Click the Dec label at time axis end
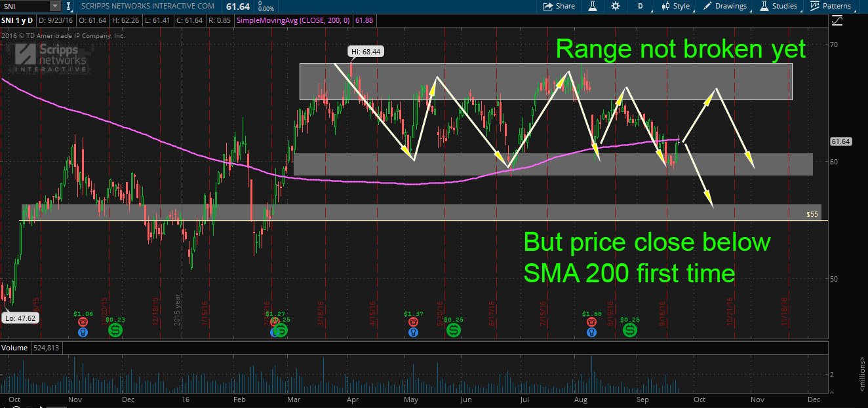The height and width of the screenshot is (408, 868). point(813,399)
